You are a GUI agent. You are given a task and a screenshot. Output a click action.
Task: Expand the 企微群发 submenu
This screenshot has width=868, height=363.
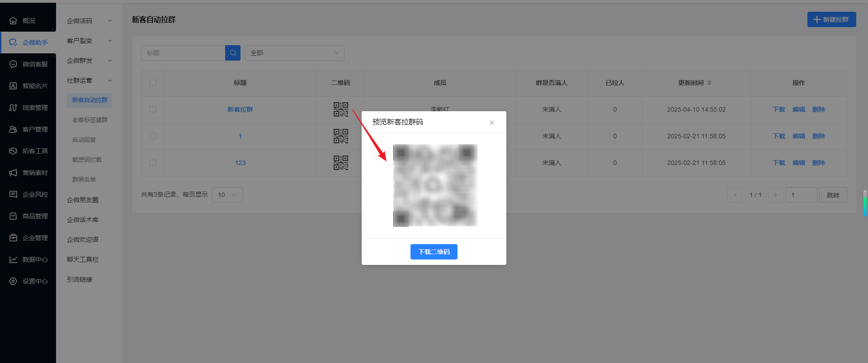[x=89, y=61]
